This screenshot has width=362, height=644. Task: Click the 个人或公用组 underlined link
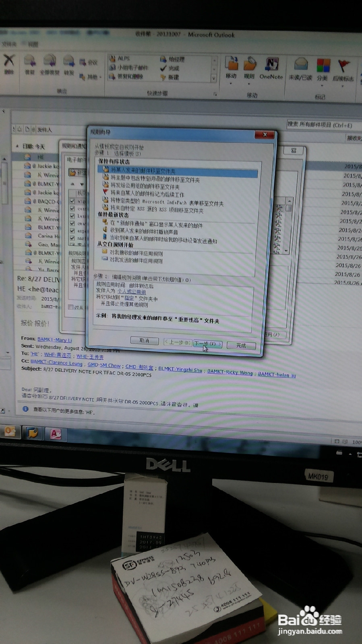(x=131, y=291)
